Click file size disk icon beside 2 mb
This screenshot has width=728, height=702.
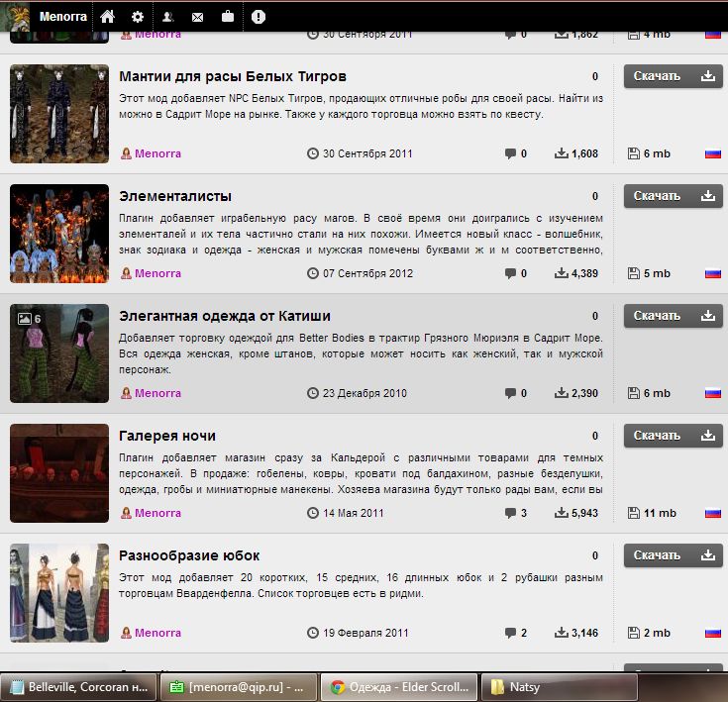pos(634,633)
